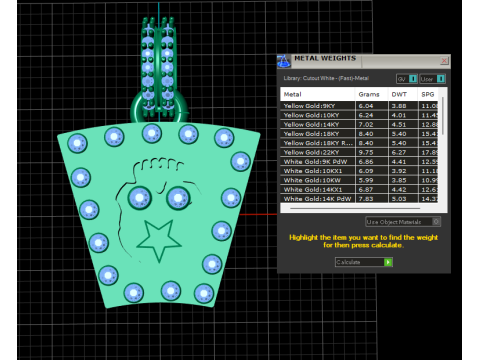This screenshot has height=360, width=480.
Task: Select the White Gold:14K PdW row
Action: (x=359, y=199)
